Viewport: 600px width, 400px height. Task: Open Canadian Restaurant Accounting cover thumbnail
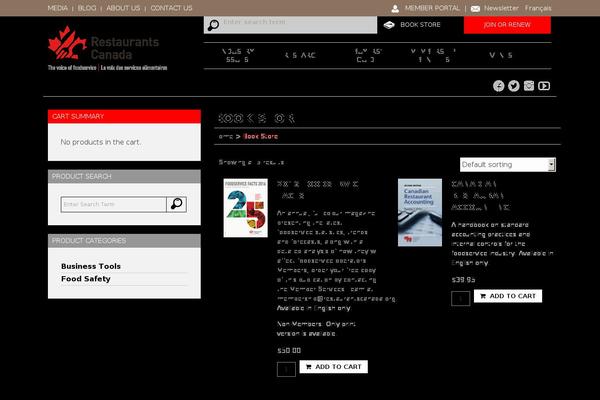(x=420, y=212)
